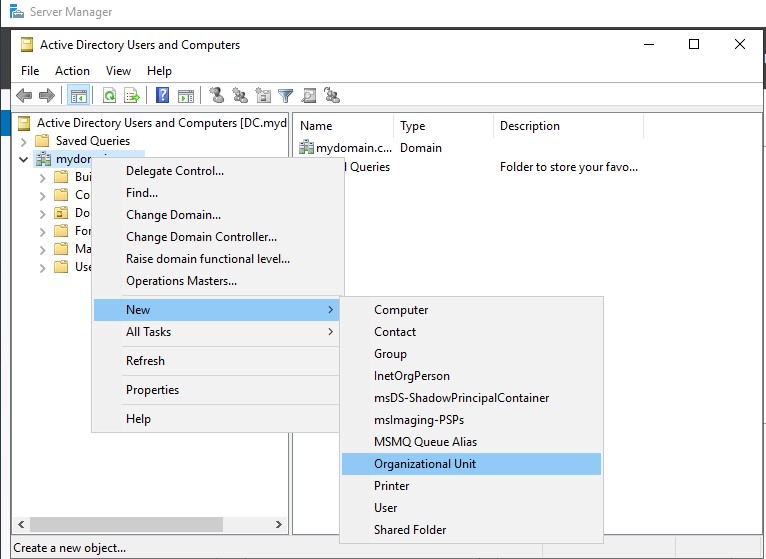Collapse the mydomain tree node
766x559 pixels.
tap(23, 159)
